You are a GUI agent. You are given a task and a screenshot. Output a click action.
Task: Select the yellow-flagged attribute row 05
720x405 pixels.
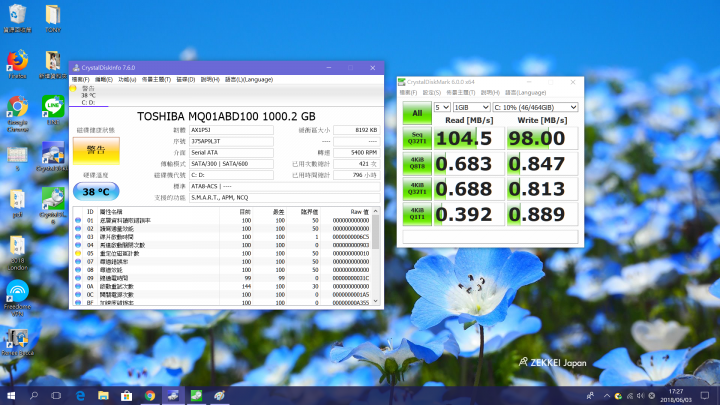tap(222, 253)
